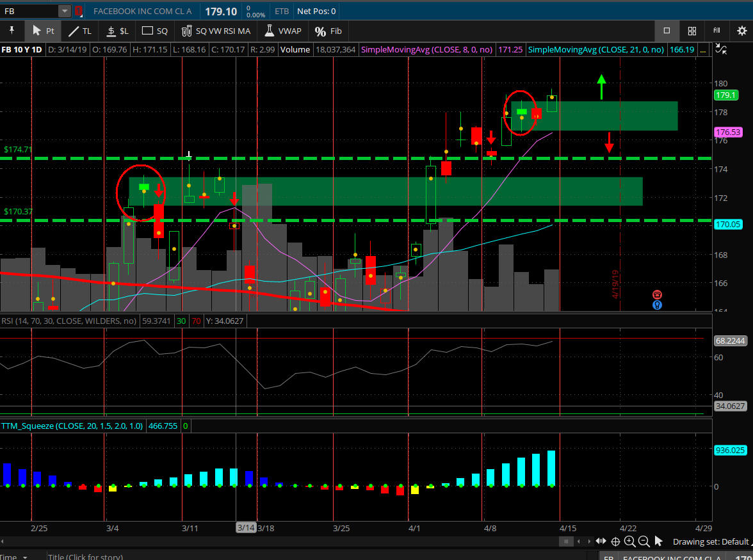This screenshot has width=753, height=560.
Task: Click the zoom in magnifier icon
Action: (x=629, y=541)
